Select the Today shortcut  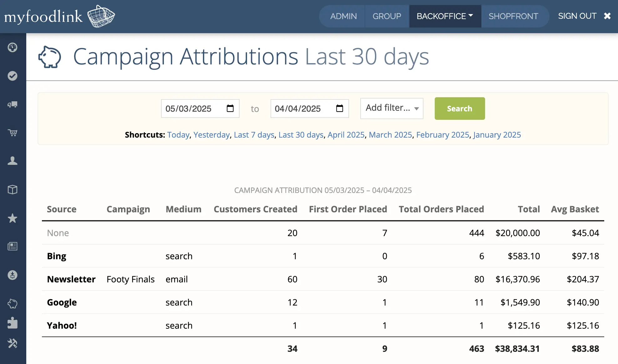[x=178, y=135]
